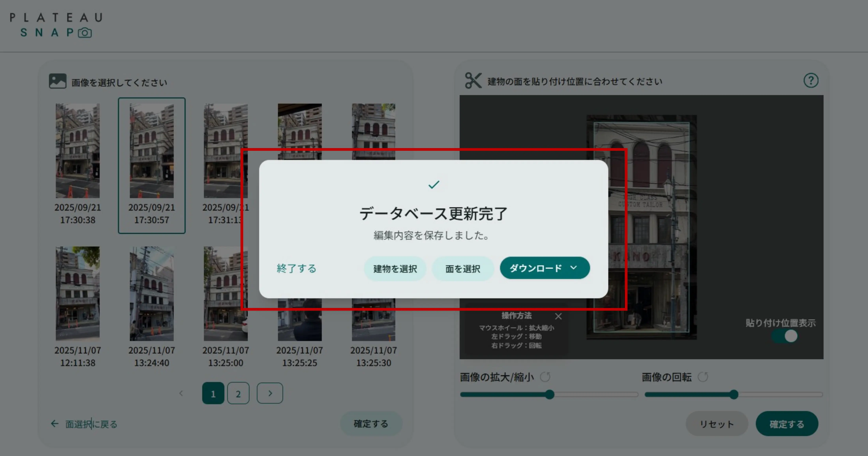This screenshot has height=456, width=868.
Task: Click the image zoom slider handle
Action: point(550,394)
